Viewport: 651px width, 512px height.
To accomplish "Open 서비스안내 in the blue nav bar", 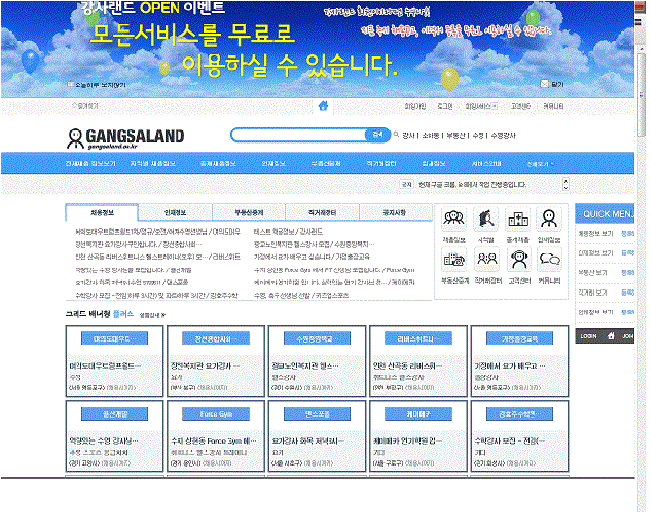I will (487, 164).
